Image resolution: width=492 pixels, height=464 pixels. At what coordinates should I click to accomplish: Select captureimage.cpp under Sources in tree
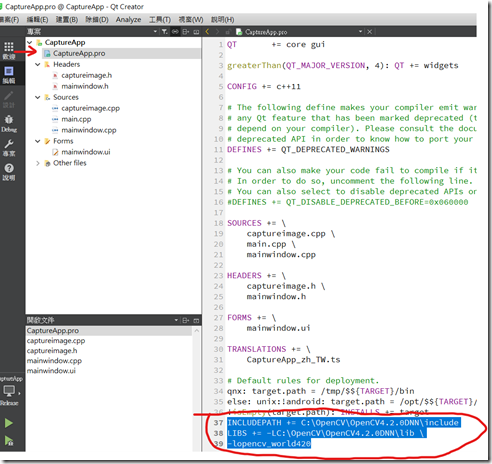pyautogui.click(x=90, y=108)
